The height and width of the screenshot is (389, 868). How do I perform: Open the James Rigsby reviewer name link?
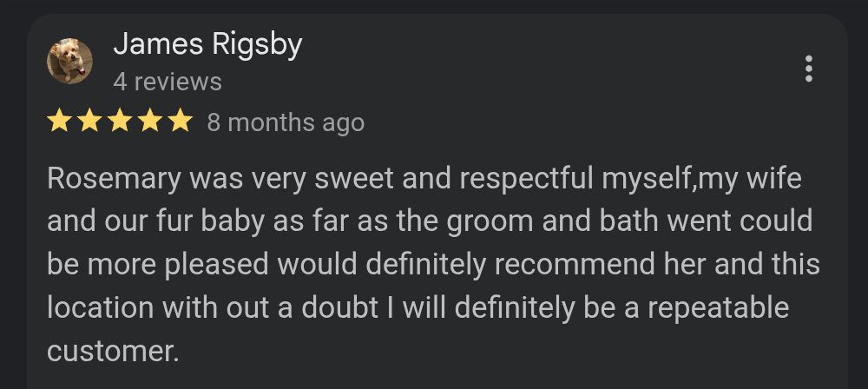point(207,44)
